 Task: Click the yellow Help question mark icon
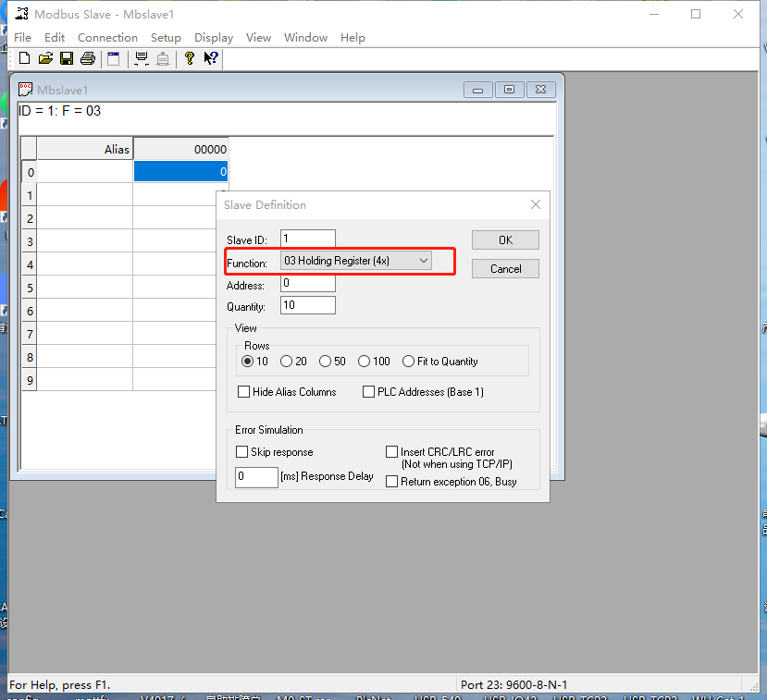[x=190, y=58]
